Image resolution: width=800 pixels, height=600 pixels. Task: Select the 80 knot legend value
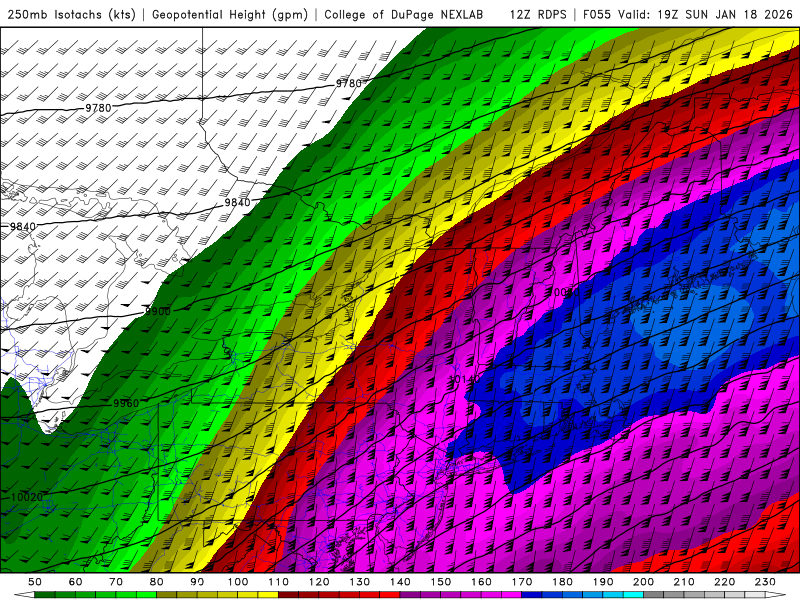click(x=157, y=582)
